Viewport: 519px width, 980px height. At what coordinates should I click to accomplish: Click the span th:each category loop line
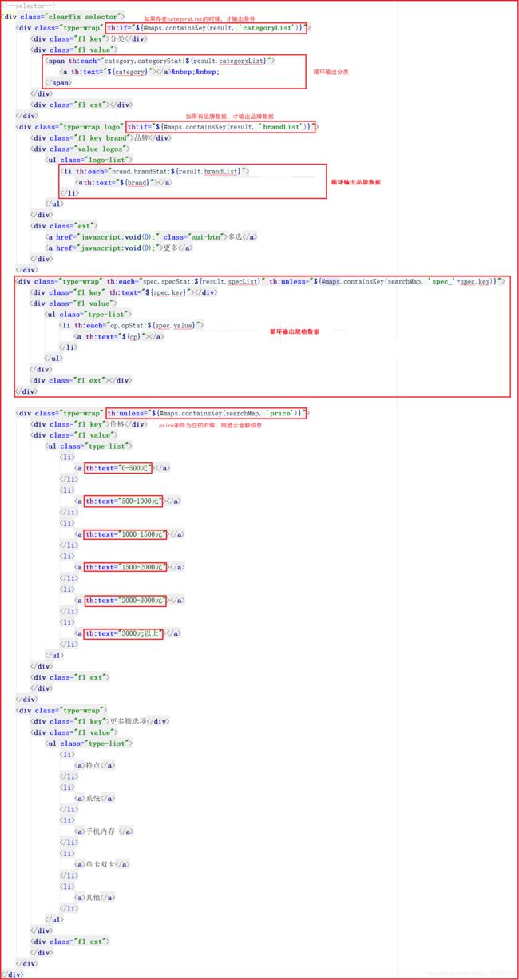[160, 61]
